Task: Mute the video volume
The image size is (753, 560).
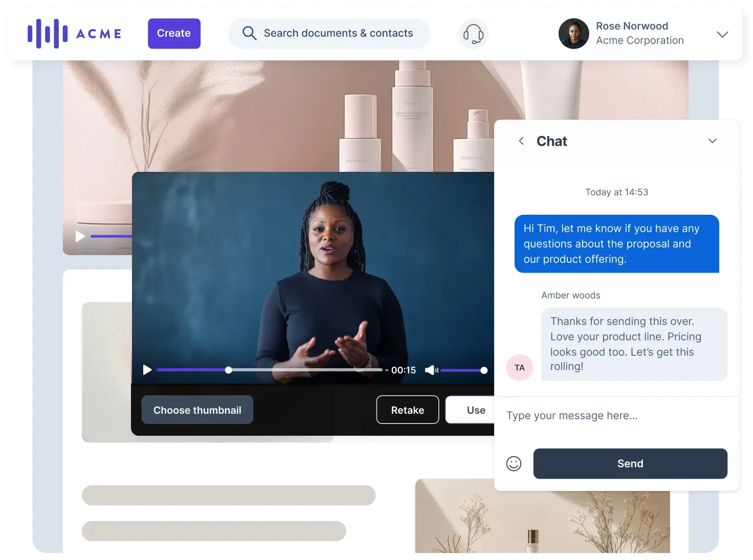Action: pos(431,370)
